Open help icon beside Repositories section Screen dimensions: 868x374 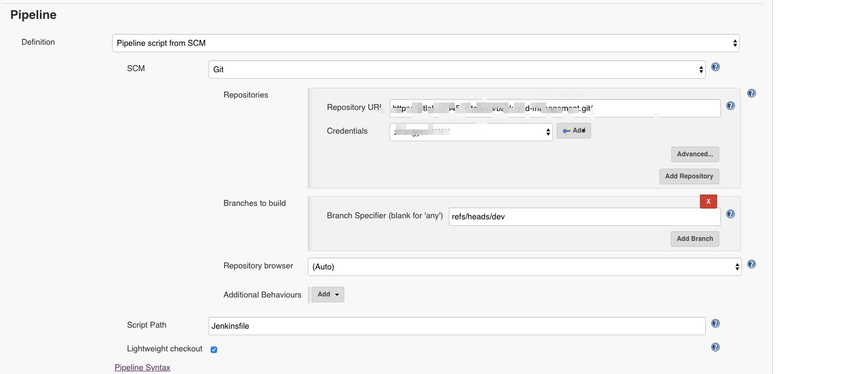tap(752, 94)
